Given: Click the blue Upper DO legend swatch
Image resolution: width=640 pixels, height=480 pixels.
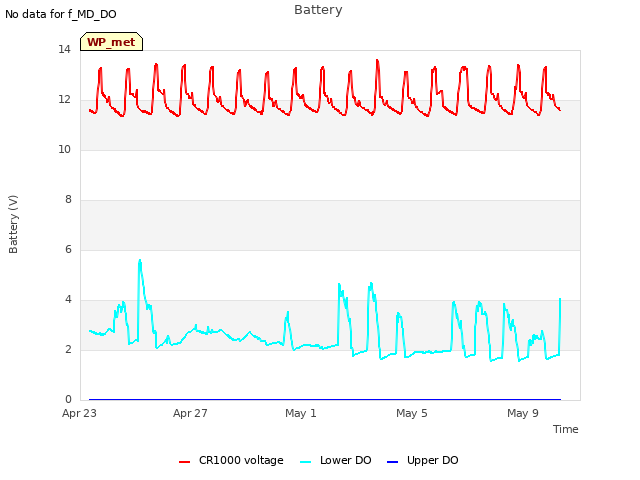Looking at the screenshot, I should pos(392,462).
